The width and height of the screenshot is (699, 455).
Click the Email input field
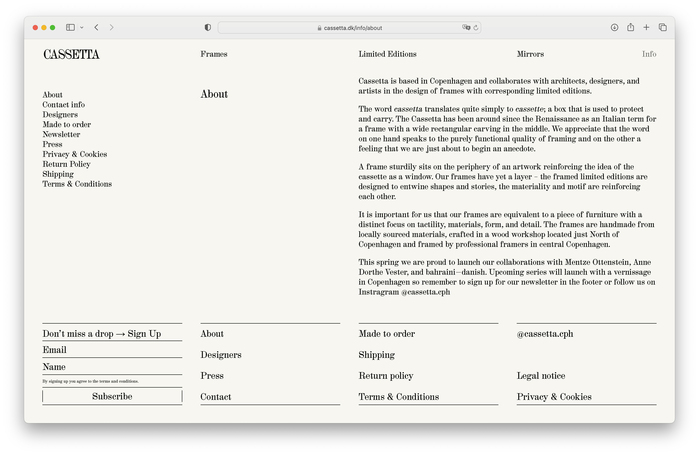point(112,350)
